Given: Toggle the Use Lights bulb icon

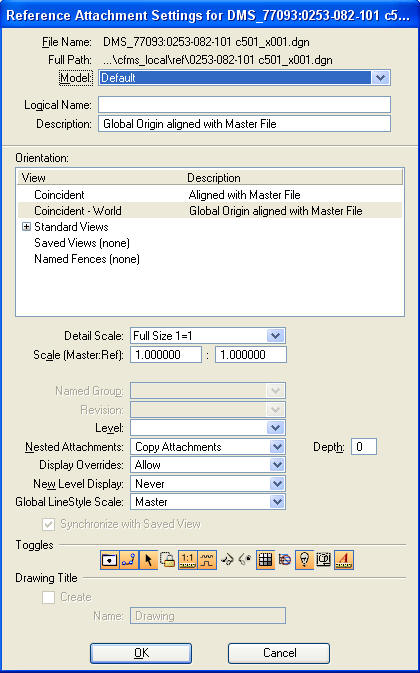Looking at the screenshot, I should 305,560.
